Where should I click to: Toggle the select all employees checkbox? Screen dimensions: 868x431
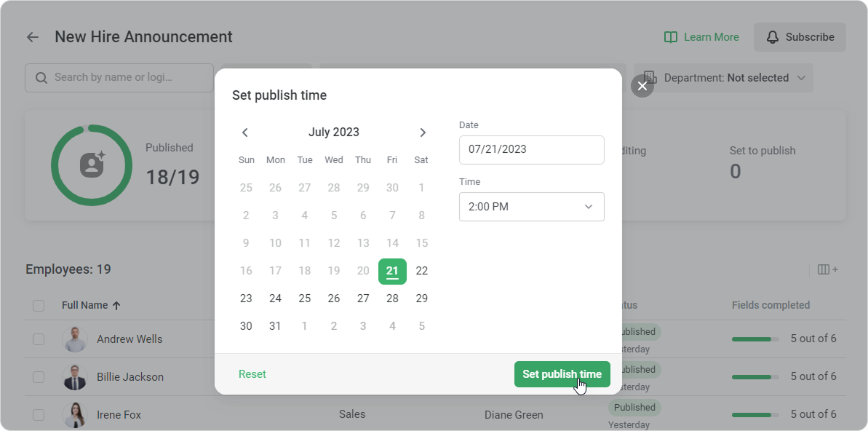click(x=38, y=305)
